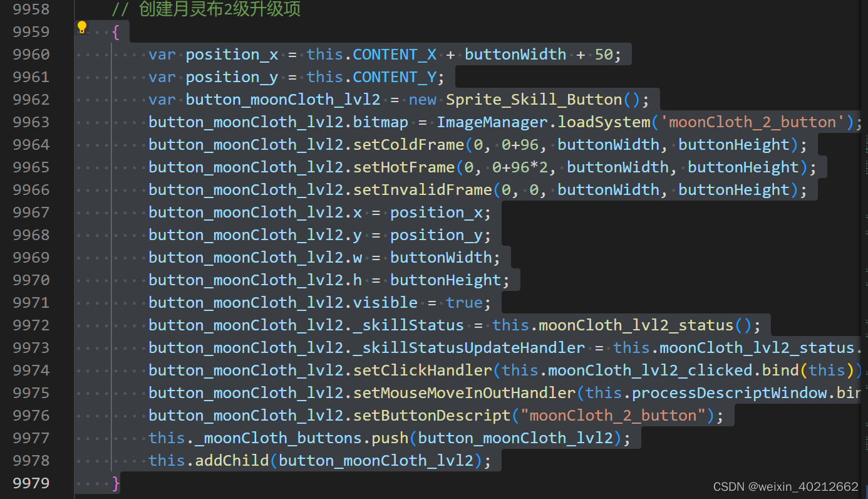
Task: Click setInvalidFrame method on line 9966
Action: point(423,190)
